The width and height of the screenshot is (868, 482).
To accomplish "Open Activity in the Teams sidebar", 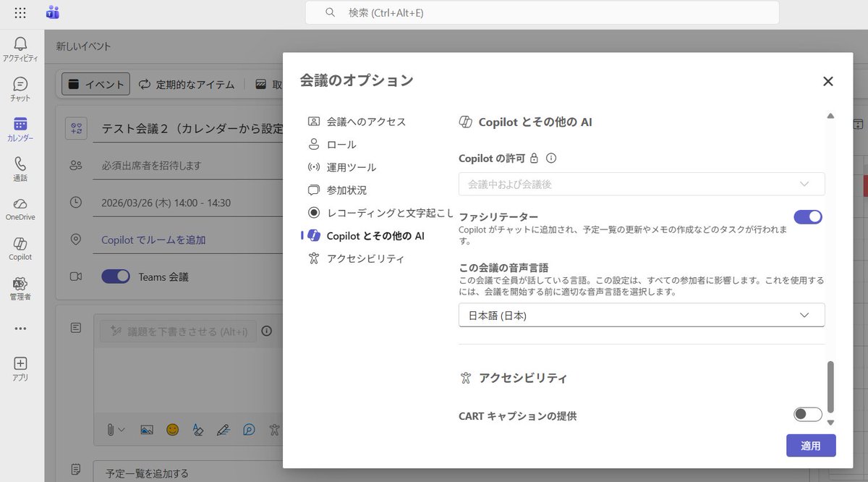I will tap(20, 48).
